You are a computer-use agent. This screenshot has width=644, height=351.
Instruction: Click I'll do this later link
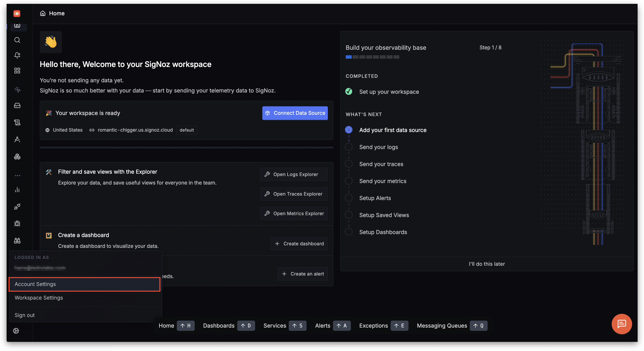[x=487, y=264]
